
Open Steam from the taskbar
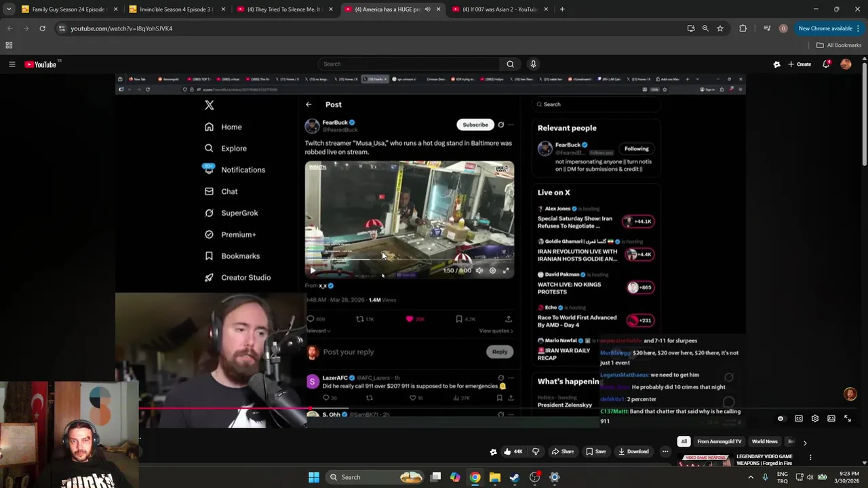515,477
